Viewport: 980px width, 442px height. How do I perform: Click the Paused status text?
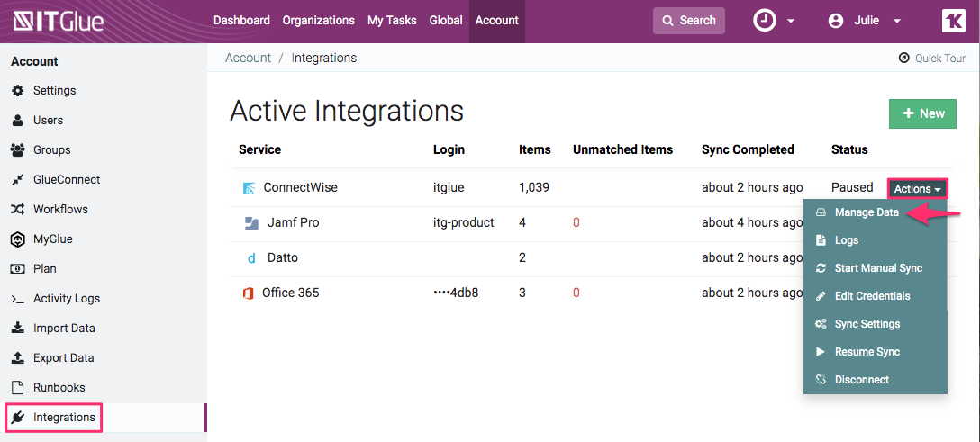pos(852,187)
